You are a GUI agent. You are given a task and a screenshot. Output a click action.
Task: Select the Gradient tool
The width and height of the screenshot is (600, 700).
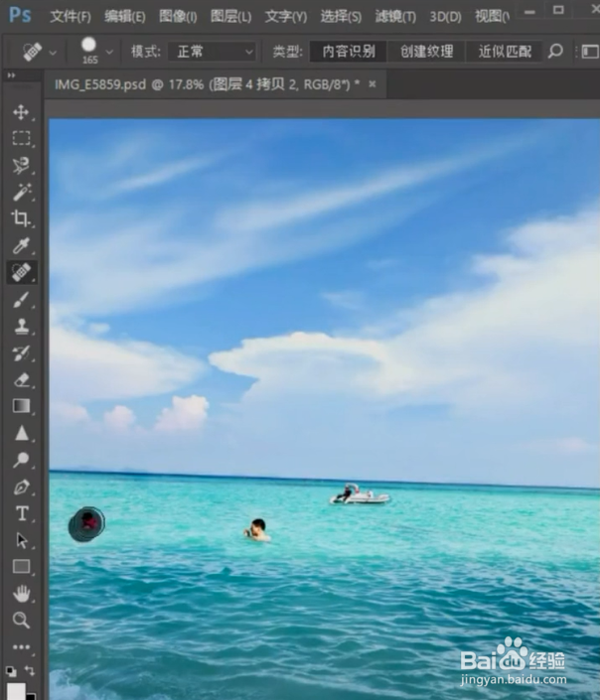click(21, 406)
